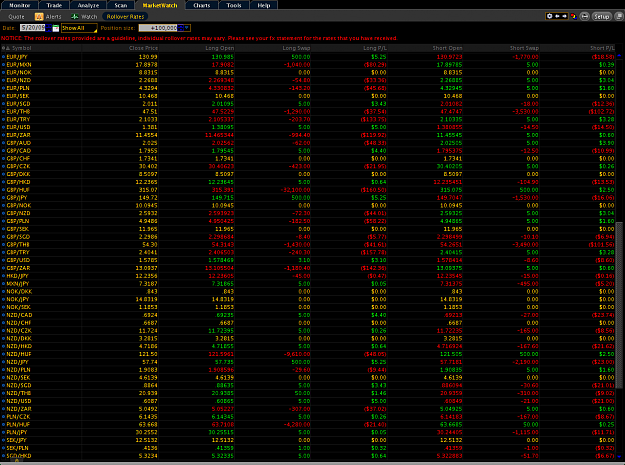The image size is (625, 465).
Task: Open the Show All filter dropdown
Action: [x=79, y=28]
